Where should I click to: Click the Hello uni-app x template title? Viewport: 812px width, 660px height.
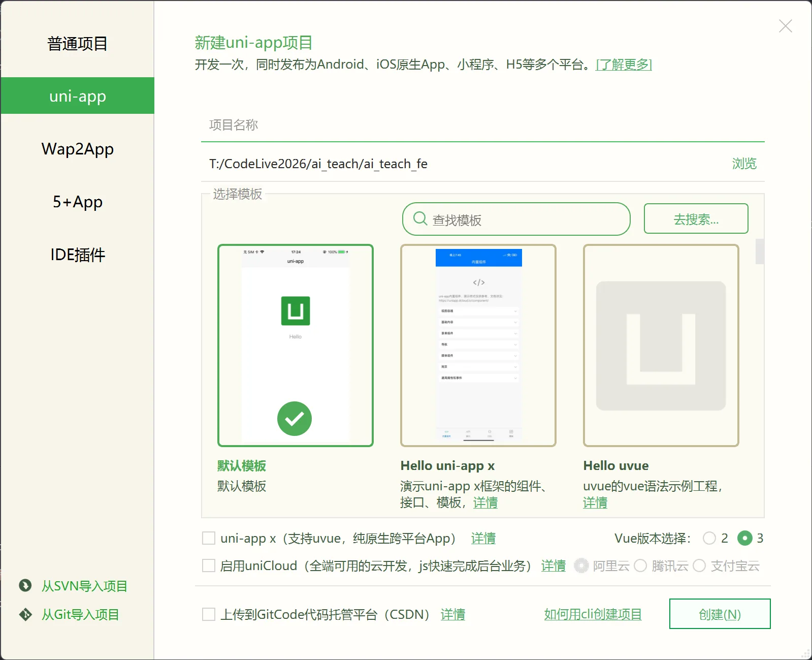pyautogui.click(x=447, y=465)
